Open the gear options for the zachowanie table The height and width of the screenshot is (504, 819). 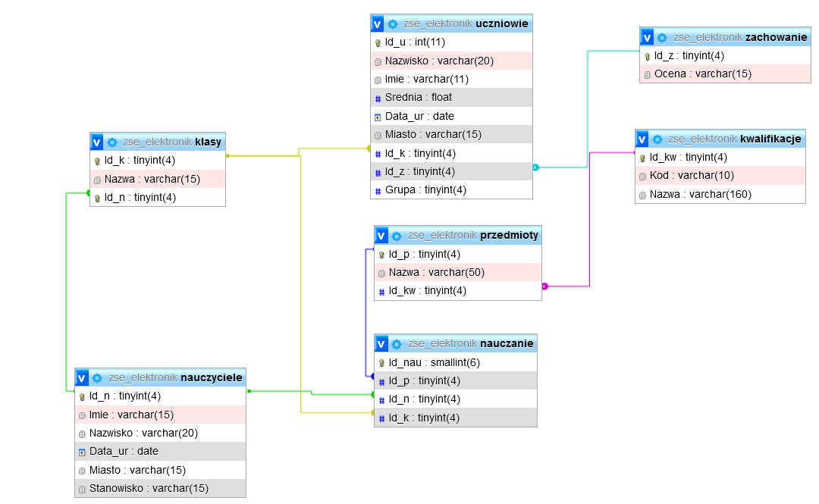pos(662,37)
